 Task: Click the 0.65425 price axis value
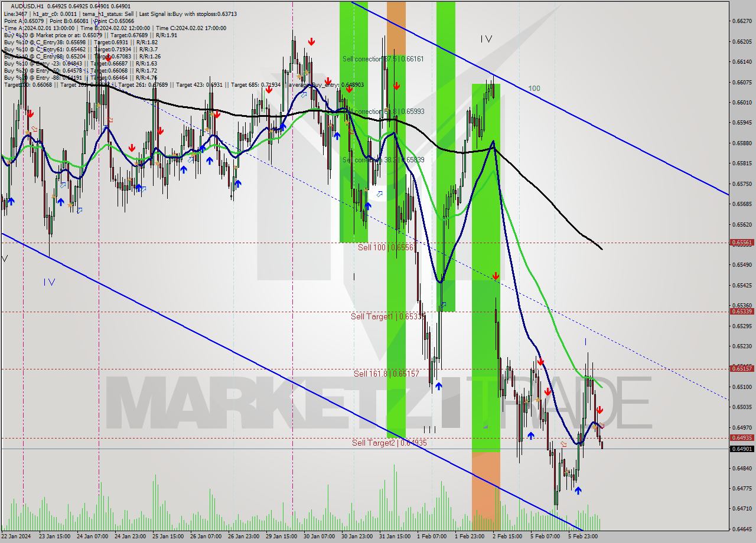click(742, 285)
